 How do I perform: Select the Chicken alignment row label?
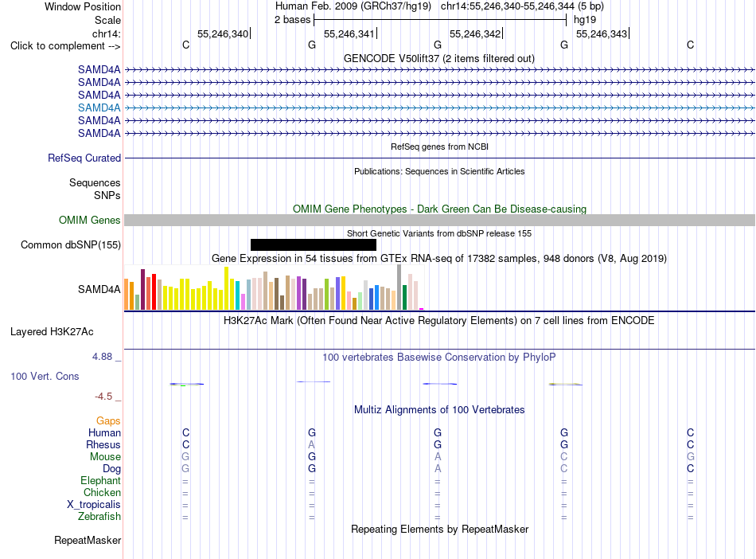coord(102,492)
